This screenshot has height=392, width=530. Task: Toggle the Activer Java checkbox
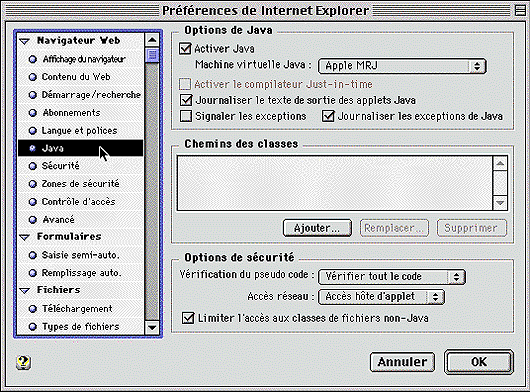[x=185, y=49]
